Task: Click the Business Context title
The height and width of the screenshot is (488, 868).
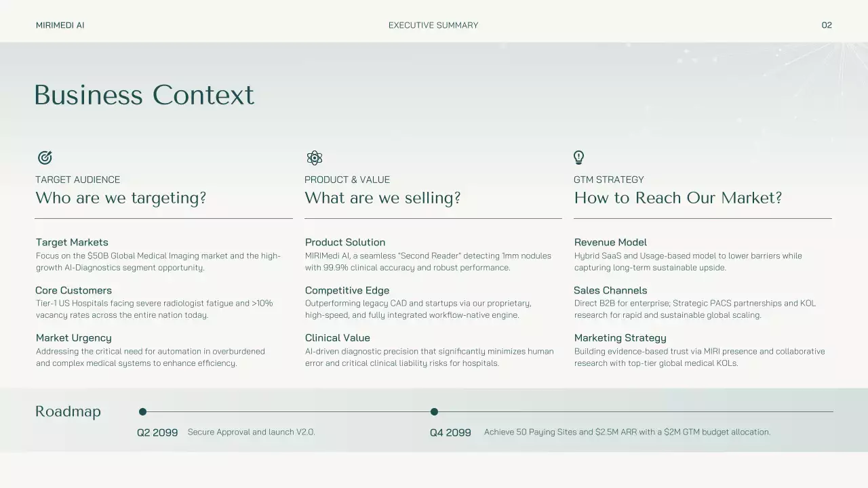Action: (x=144, y=95)
